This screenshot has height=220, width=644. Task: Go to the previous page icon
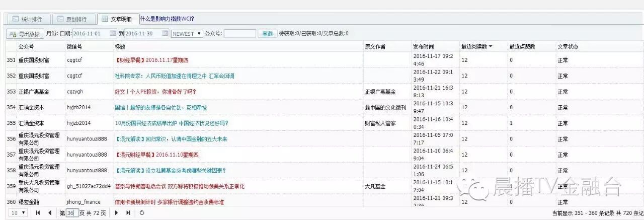[x=49, y=213]
